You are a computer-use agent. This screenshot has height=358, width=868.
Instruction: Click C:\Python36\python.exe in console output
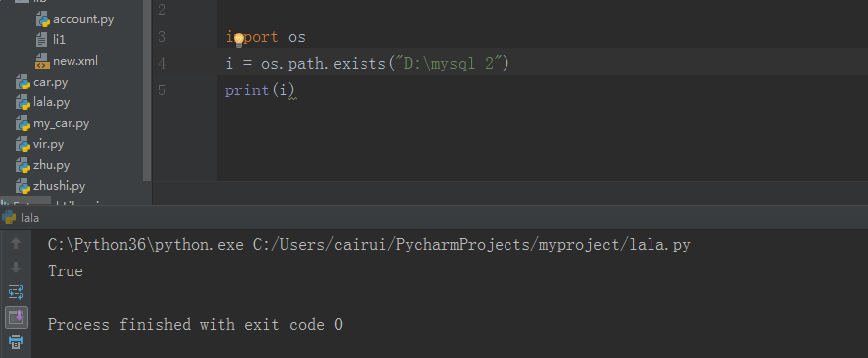(x=146, y=245)
